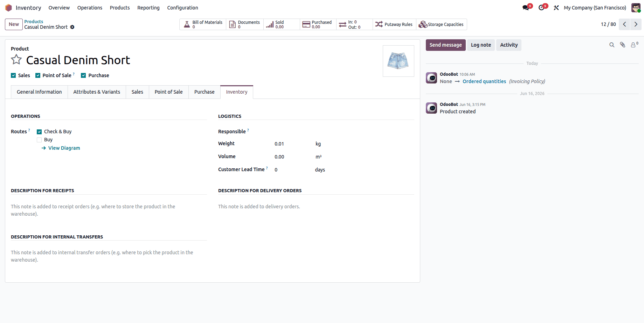This screenshot has height=323, width=644.
Task: Click the Activity button
Action: [x=509, y=45]
